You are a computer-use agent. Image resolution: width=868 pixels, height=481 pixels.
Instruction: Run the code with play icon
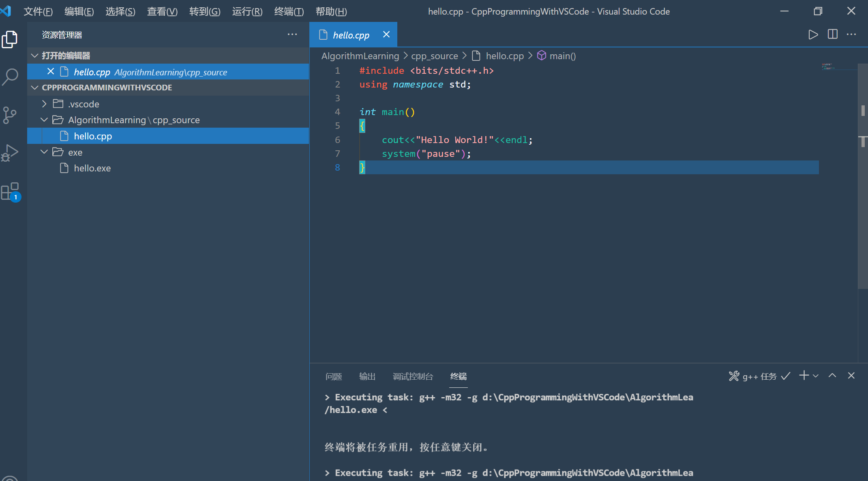(813, 35)
